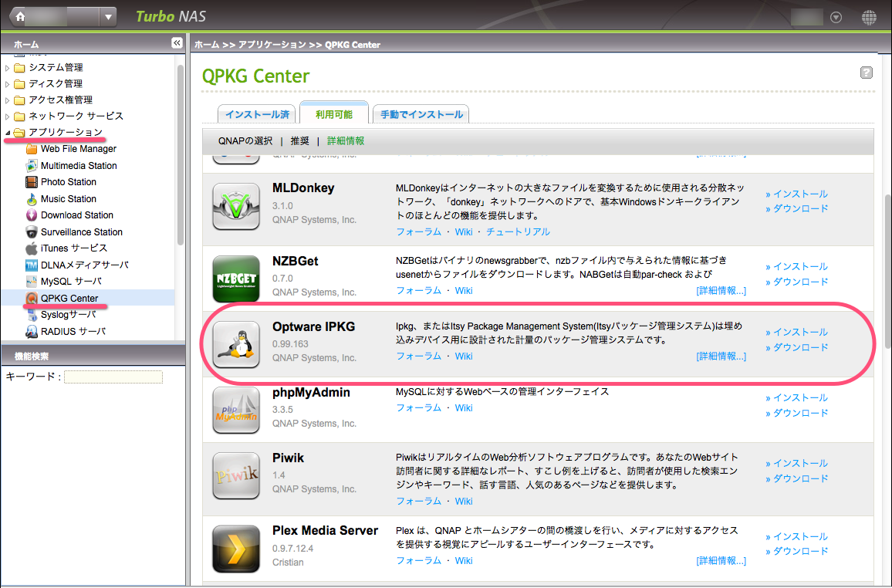This screenshot has width=892, height=588.
Task: Open the phpMyAdmin フォーラム link
Action: pyautogui.click(x=419, y=407)
